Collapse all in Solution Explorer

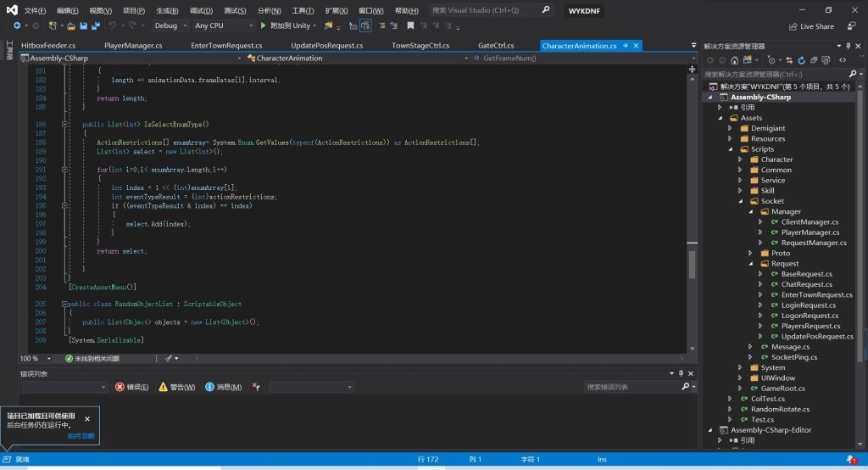tap(814, 60)
